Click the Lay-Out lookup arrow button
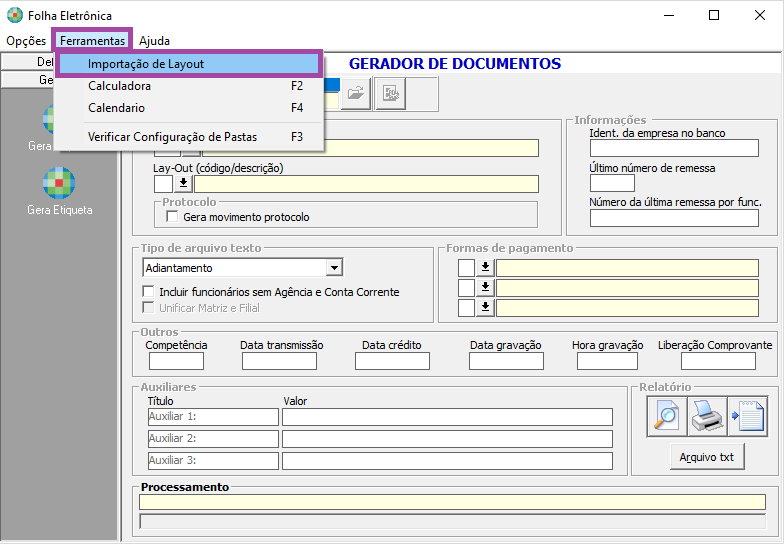The height and width of the screenshot is (544, 784). click(183, 184)
